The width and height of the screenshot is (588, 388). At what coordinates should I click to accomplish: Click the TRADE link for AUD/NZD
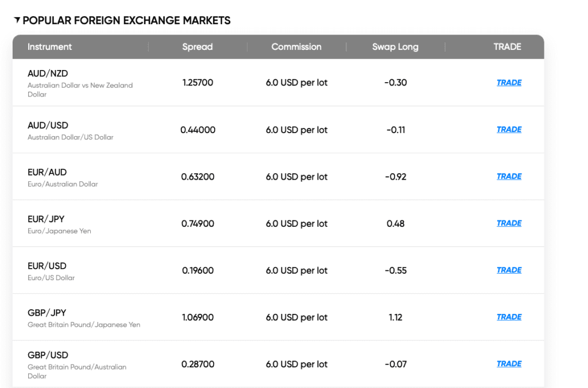tap(509, 83)
